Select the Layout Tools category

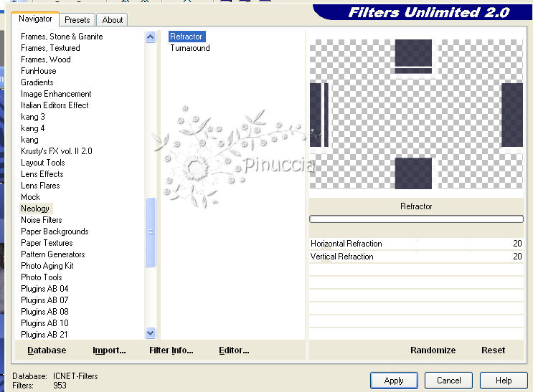coord(43,163)
